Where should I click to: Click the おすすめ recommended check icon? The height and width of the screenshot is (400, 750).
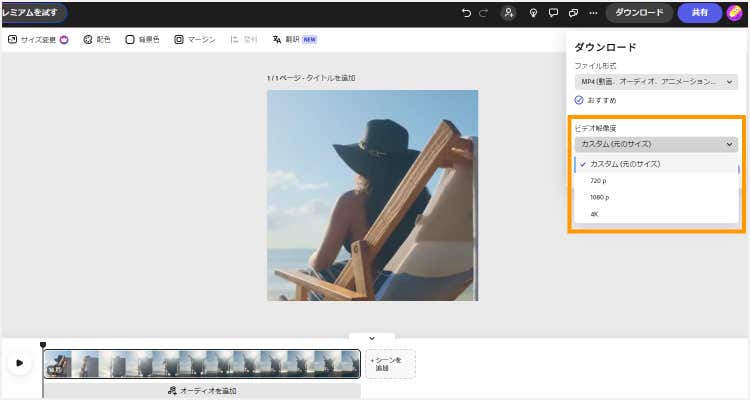point(579,100)
